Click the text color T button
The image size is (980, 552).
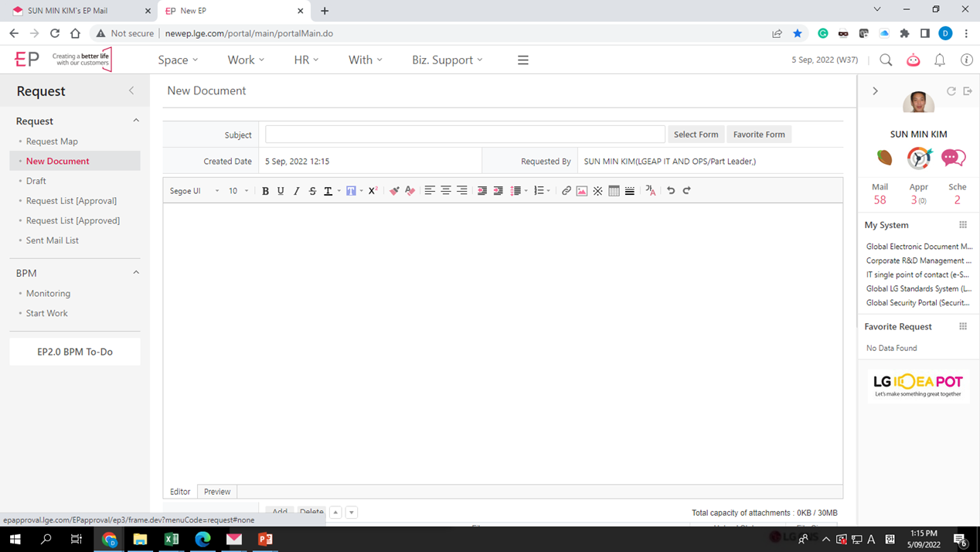click(328, 191)
